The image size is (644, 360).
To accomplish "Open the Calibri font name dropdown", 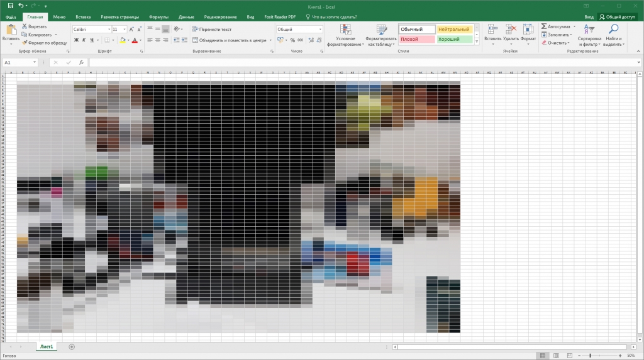I will coord(109,29).
